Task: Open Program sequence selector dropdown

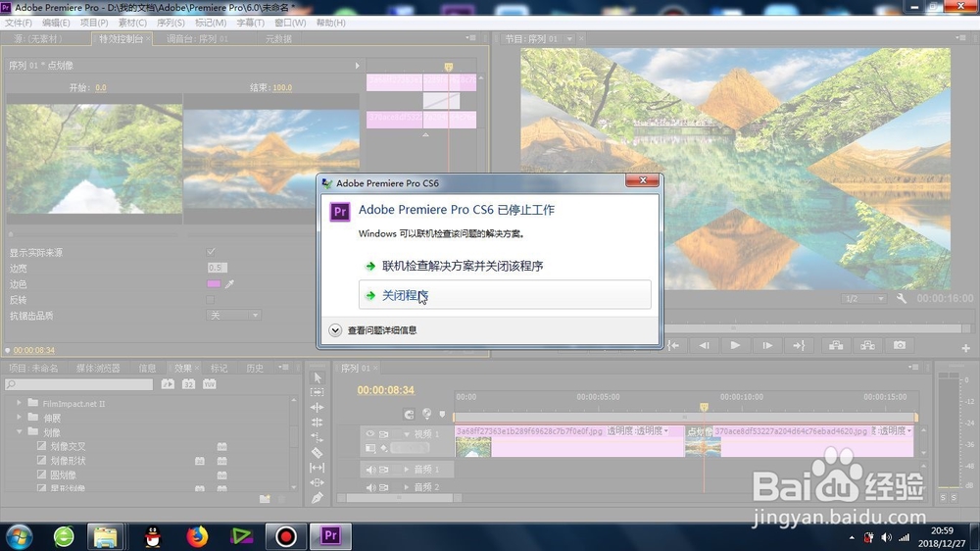Action: (x=569, y=39)
